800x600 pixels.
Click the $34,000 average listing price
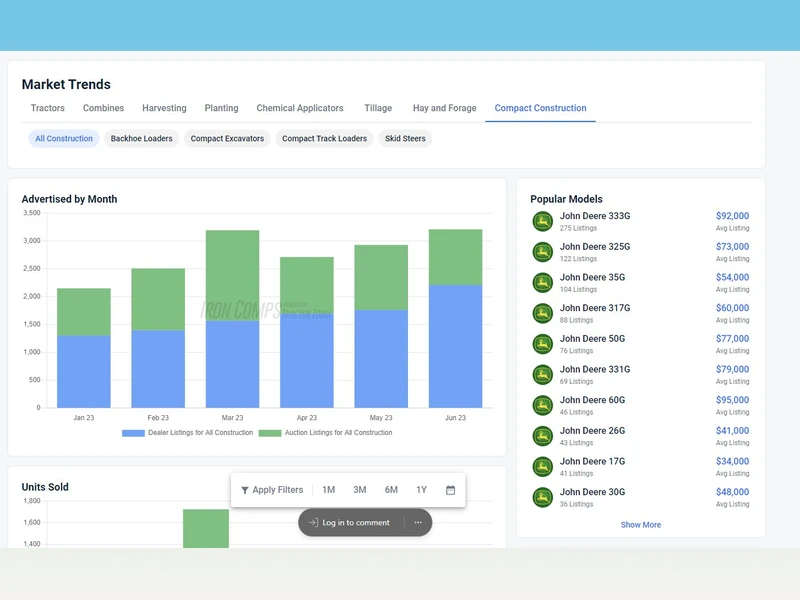[x=732, y=461]
